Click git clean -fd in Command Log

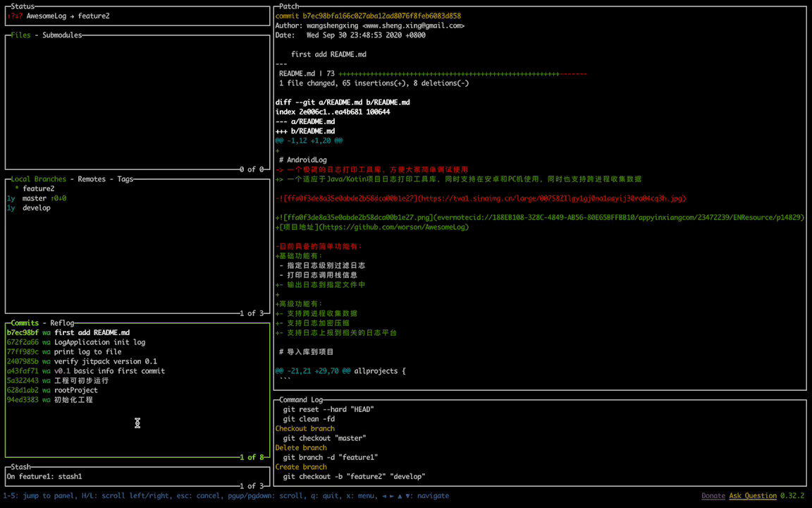point(309,419)
